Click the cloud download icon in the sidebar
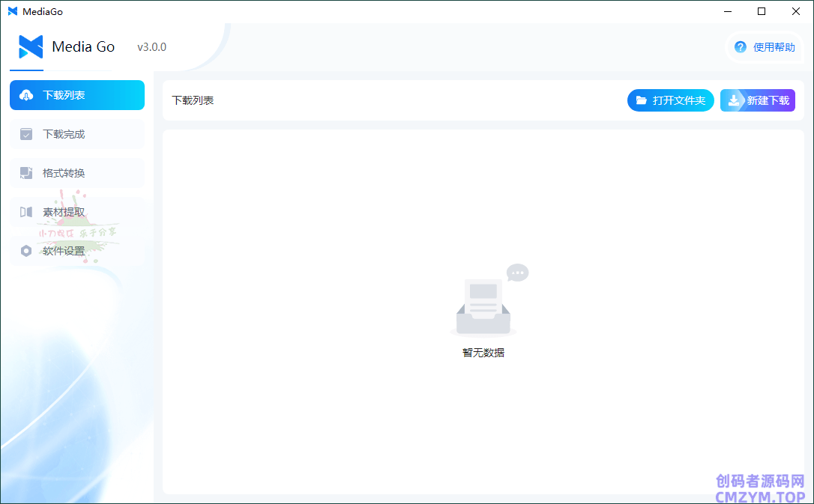Screen dimensions: 814x504 pos(26,95)
